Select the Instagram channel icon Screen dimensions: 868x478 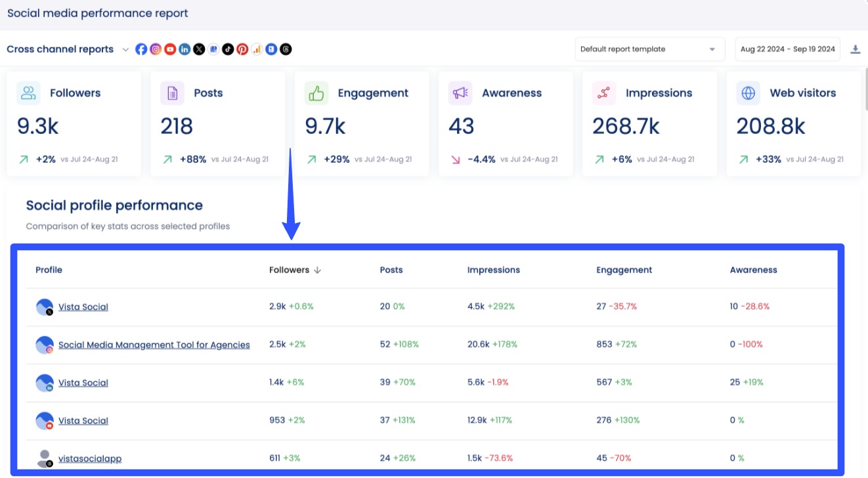(156, 49)
